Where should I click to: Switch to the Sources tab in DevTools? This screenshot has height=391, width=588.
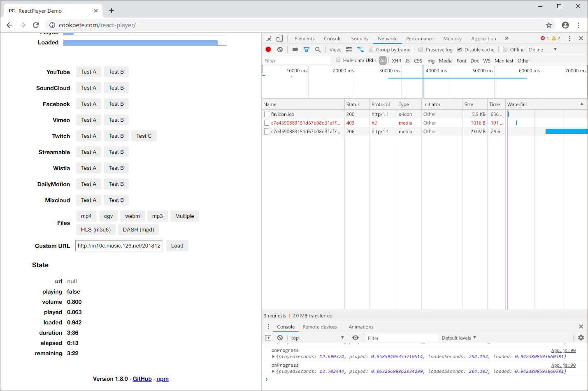[359, 38]
